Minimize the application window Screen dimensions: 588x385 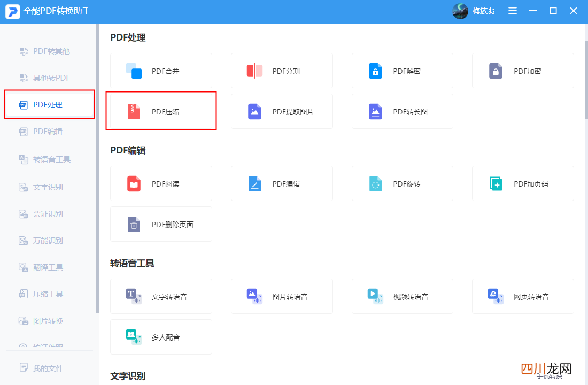click(x=533, y=11)
